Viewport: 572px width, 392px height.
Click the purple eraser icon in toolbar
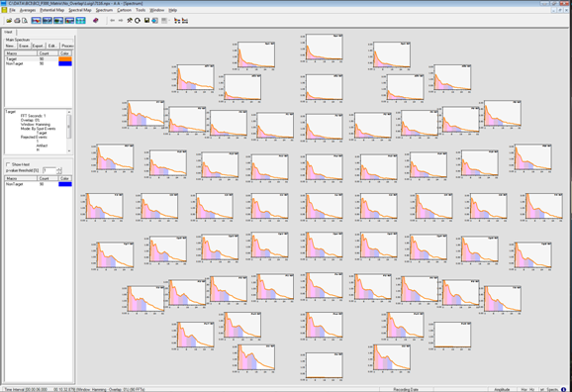96,21
